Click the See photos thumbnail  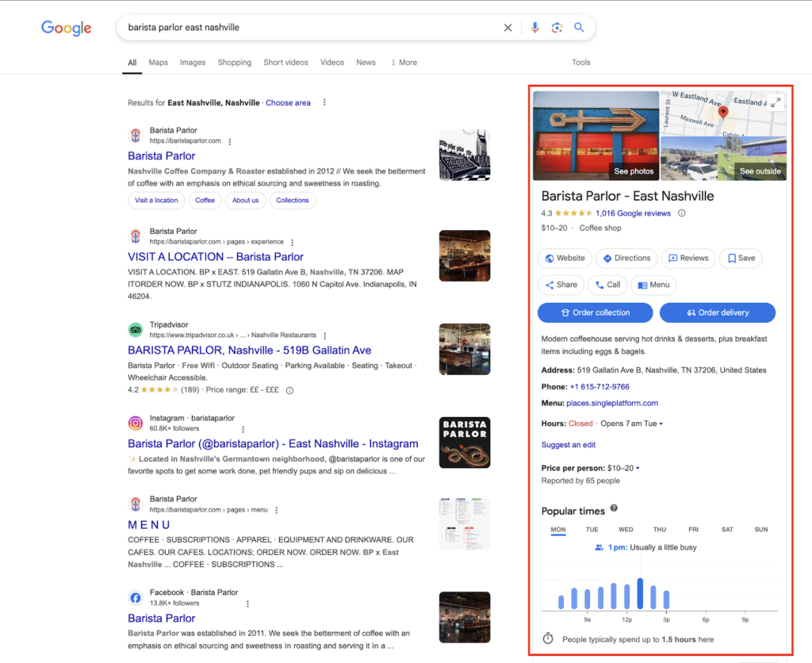tap(596, 136)
